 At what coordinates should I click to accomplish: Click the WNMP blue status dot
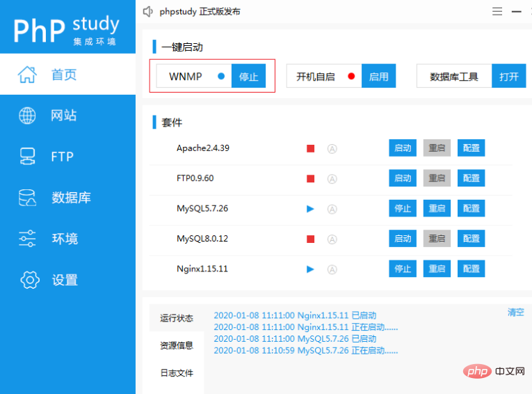pos(221,76)
